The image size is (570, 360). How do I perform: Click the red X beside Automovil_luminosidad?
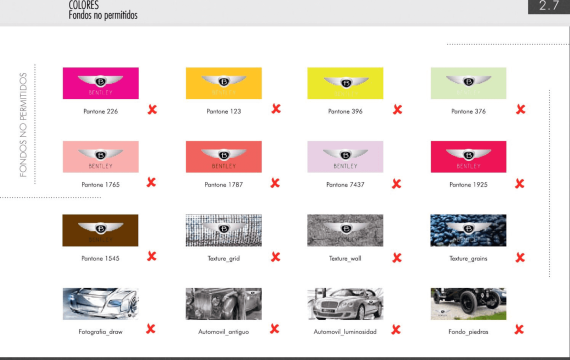(396, 330)
